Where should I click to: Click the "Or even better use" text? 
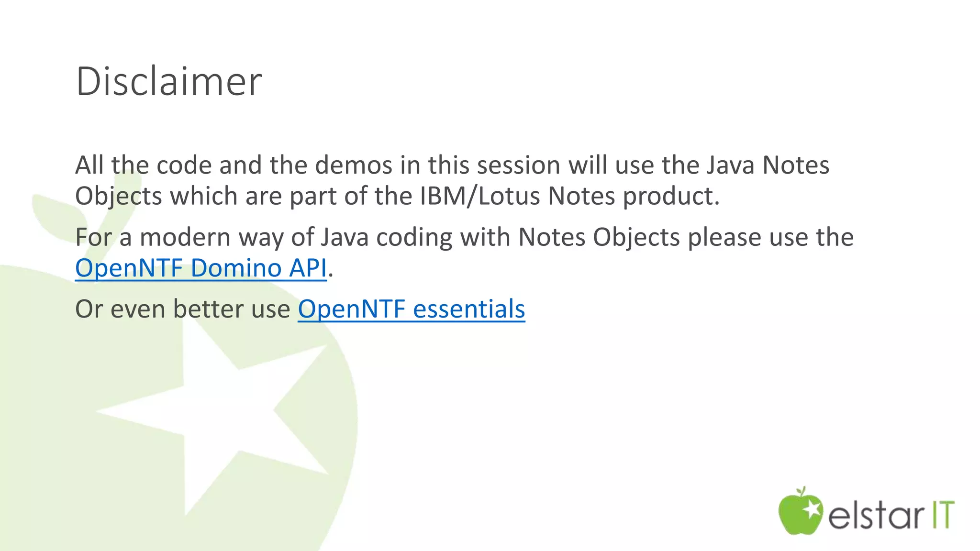pyautogui.click(x=182, y=309)
